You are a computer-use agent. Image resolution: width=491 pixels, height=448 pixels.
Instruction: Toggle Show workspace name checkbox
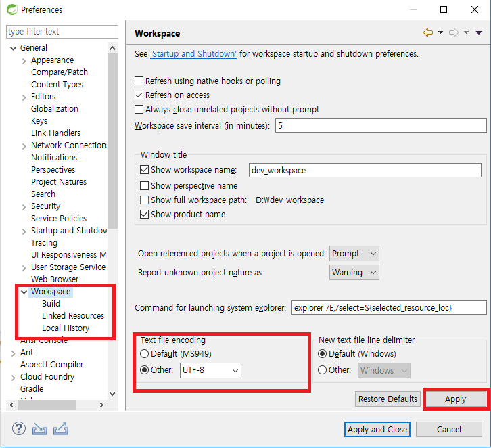click(144, 170)
